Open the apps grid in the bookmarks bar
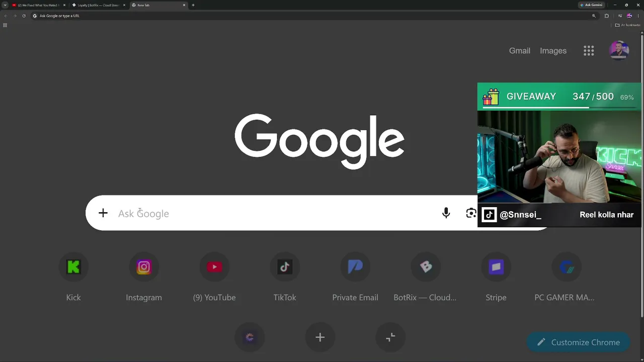644x362 pixels. (5, 25)
